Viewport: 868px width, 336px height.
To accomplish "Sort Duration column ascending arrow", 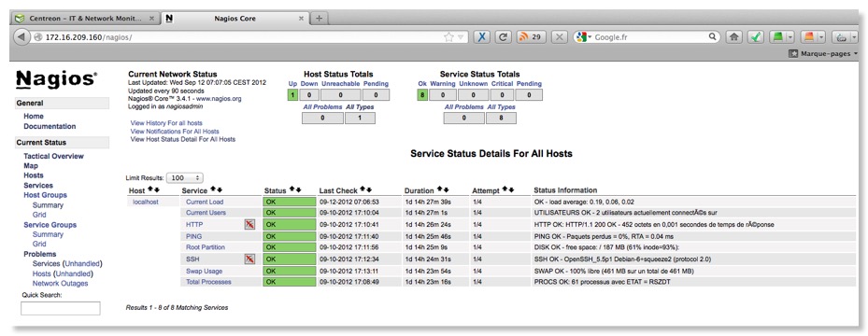I will tap(439, 189).
